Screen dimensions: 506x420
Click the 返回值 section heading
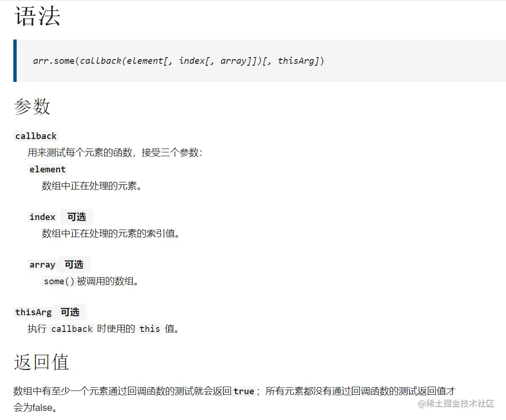[x=40, y=362]
